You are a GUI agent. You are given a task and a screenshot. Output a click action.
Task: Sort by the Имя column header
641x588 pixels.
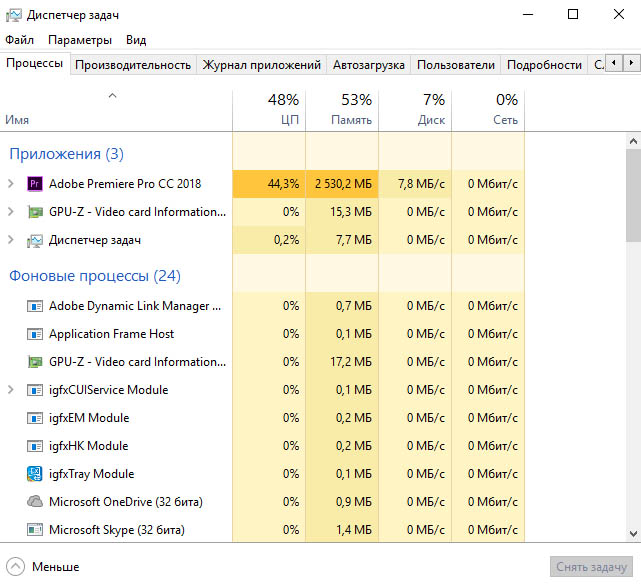[x=116, y=111]
